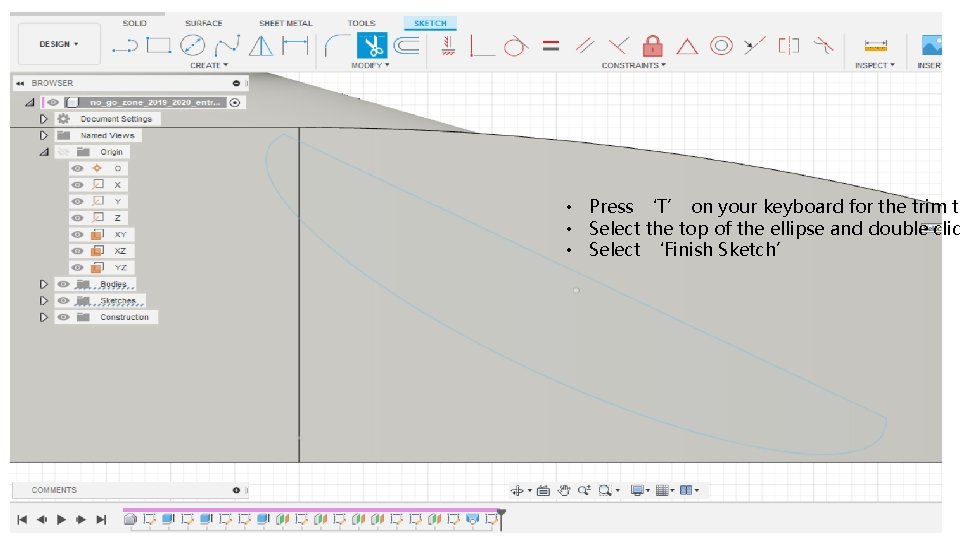960x540 pixels.
Task: Apply the Coincident constraint
Action: (x=482, y=46)
